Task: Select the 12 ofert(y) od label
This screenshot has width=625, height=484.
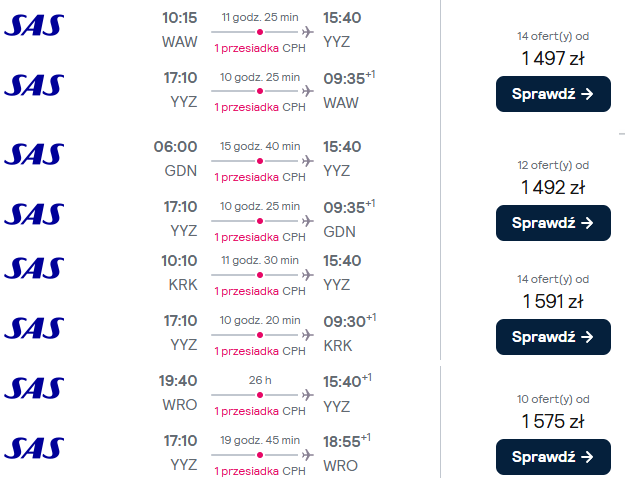Action: [x=553, y=165]
